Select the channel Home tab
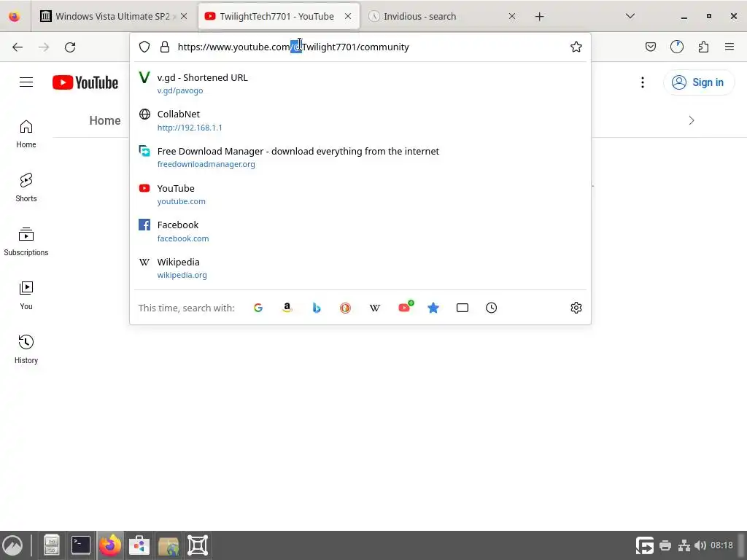Screen dimensions: 747x560 [105, 120]
